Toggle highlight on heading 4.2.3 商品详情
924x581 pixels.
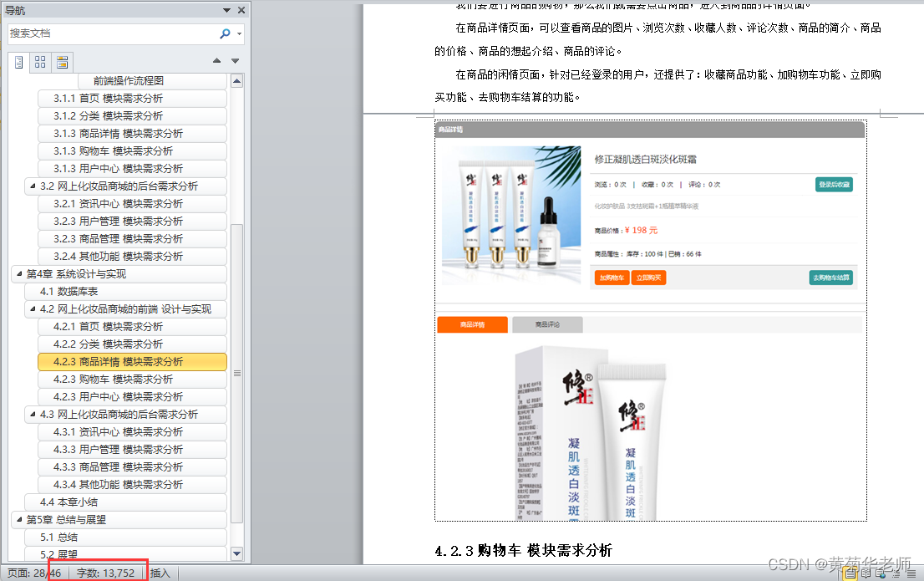tap(130, 361)
